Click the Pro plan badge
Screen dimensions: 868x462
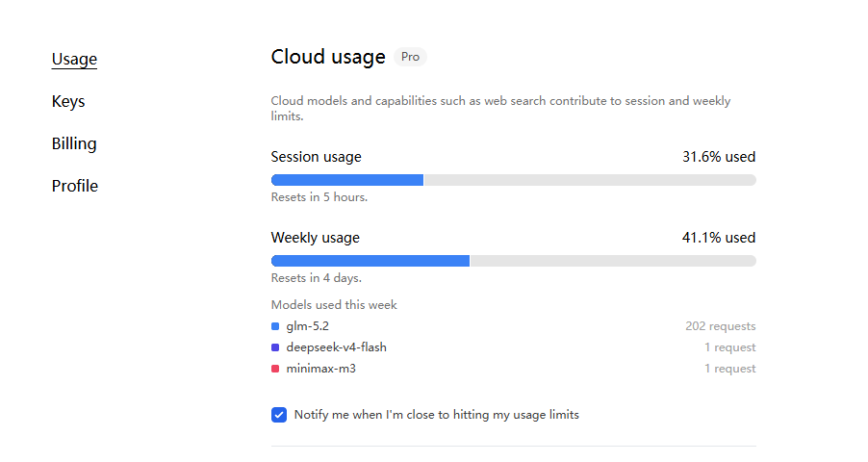click(410, 57)
